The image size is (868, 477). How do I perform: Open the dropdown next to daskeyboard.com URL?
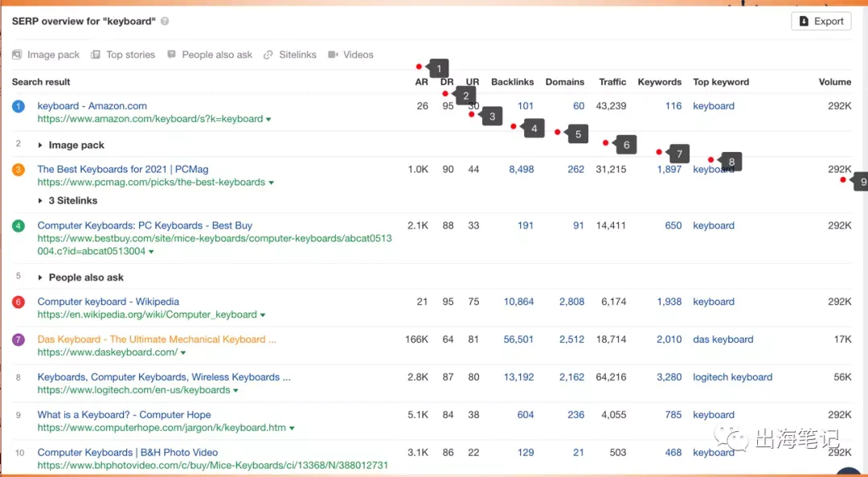[x=183, y=353]
